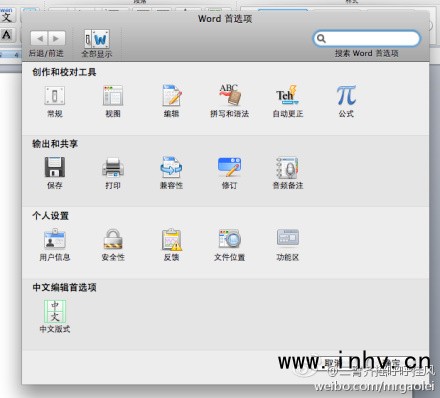The height and width of the screenshot is (398, 440).
Task: Open the 音频备注 audio notes preferences
Action: pos(288,167)
